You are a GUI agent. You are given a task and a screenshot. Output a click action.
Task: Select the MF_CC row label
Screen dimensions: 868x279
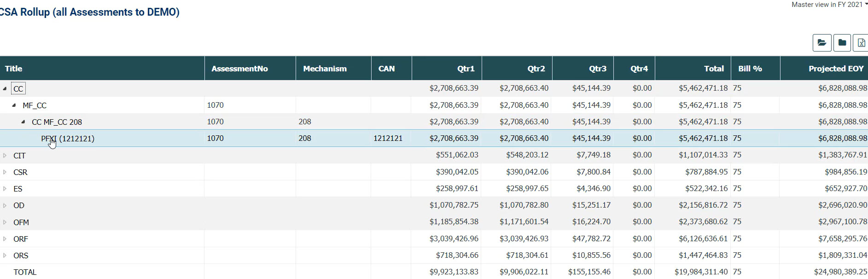35,105
